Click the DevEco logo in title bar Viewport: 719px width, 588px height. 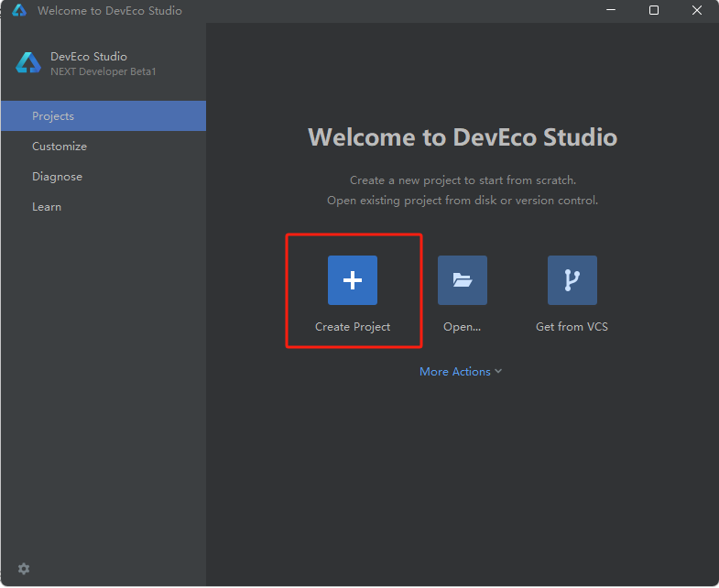pos(19,10)
